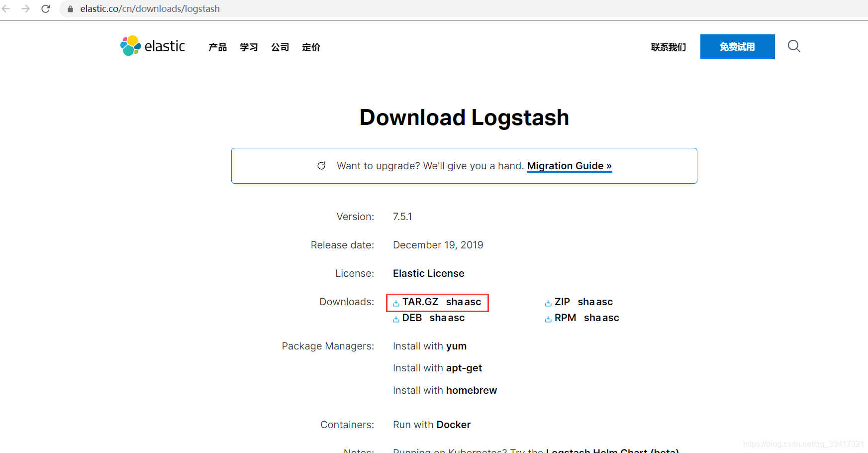The width and height of the screenshot is (868, 453).
Task: Click the 免费试用 button
Action: click(738, 47)
